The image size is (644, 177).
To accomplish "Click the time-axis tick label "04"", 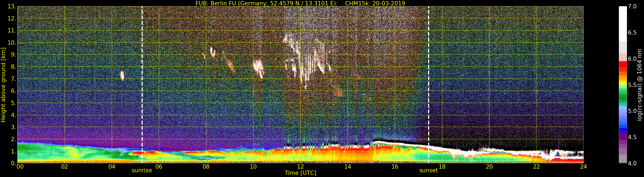I will pos(112,167).
